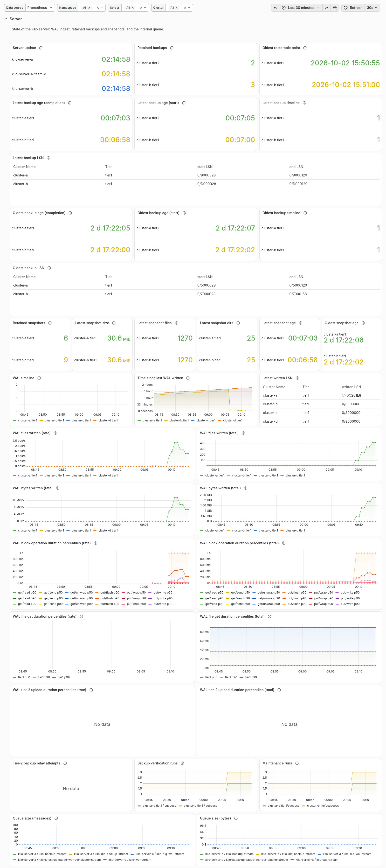Show info for Latest backup LSN panel

point(48,158)
